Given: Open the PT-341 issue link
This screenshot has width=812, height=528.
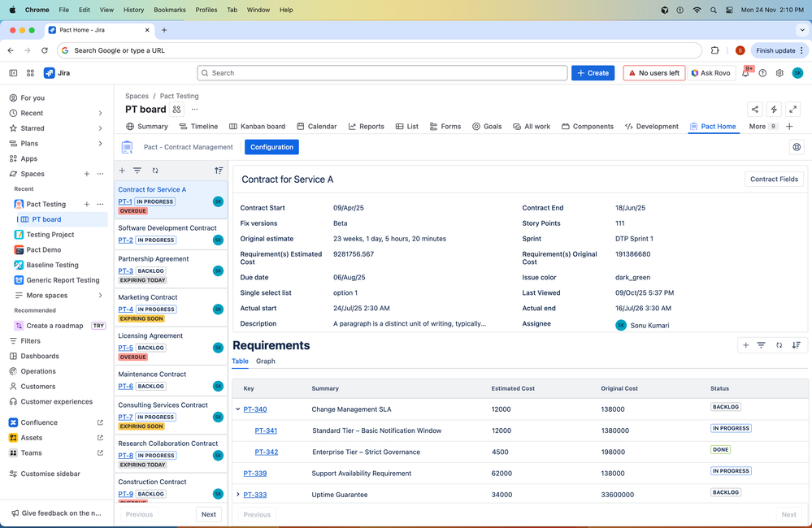Looking at the screenshot, I should tap(266, 431).
